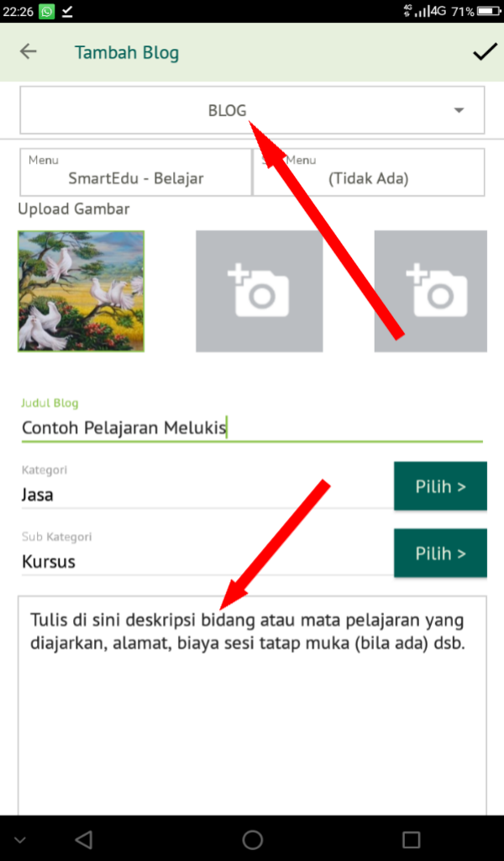
Task: Focus the Judul Blog title field
Action: 252,428
